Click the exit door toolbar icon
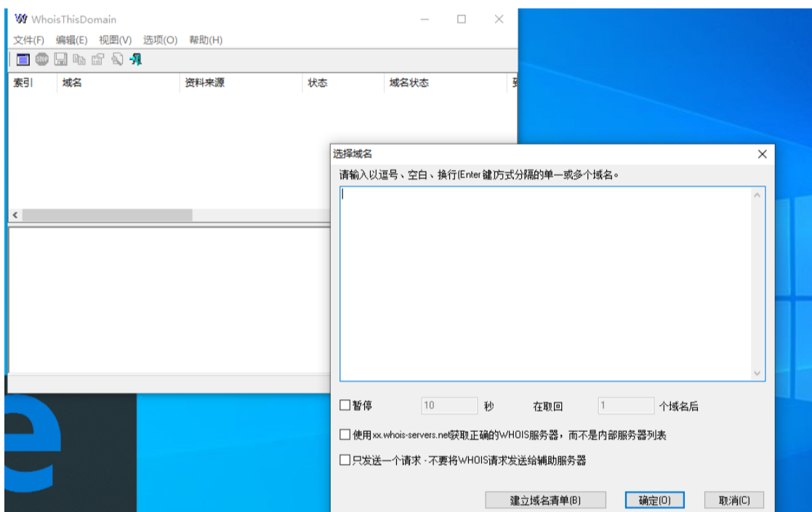This screenshot has width=812, height=512. [136, 60]
